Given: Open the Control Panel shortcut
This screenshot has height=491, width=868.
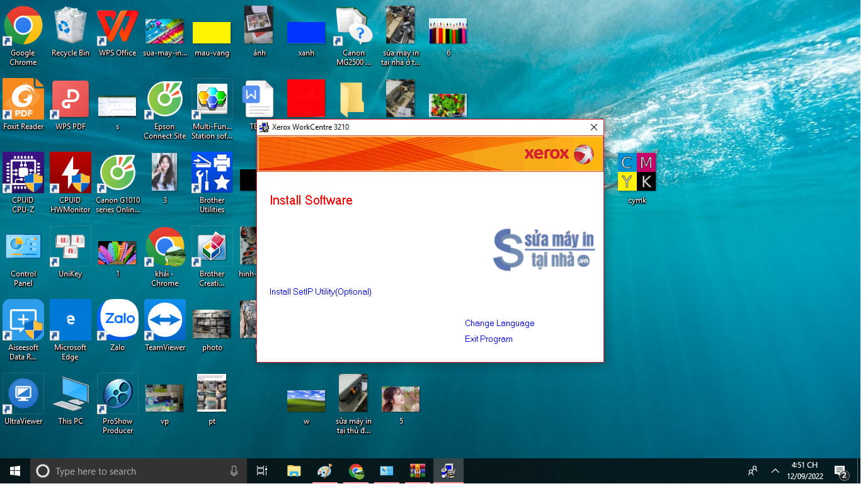Looking at the screenshot, I should coord(23,247).
